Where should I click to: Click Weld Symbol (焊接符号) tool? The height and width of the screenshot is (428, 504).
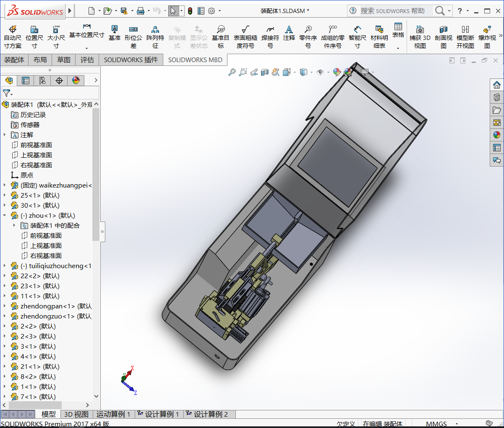coord(270,37)
